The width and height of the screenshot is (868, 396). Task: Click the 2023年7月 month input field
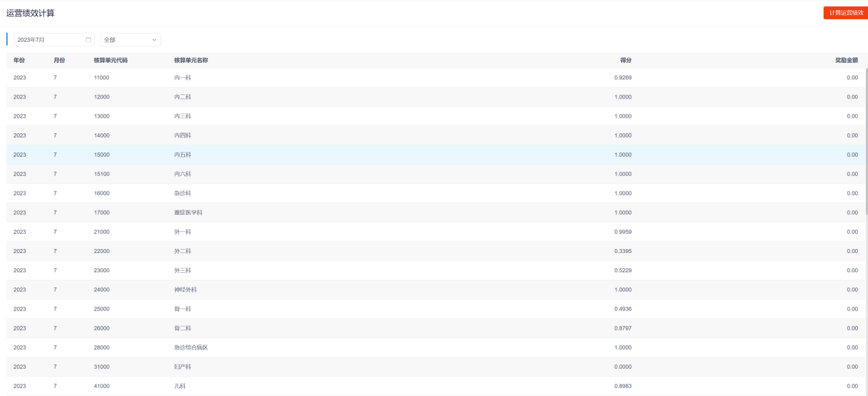(x=49, y=40)
